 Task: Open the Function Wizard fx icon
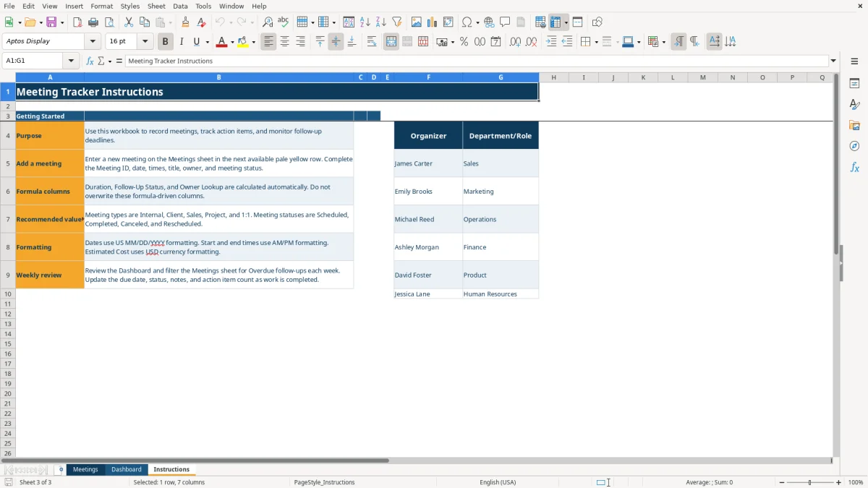click(x=90, y=61)
